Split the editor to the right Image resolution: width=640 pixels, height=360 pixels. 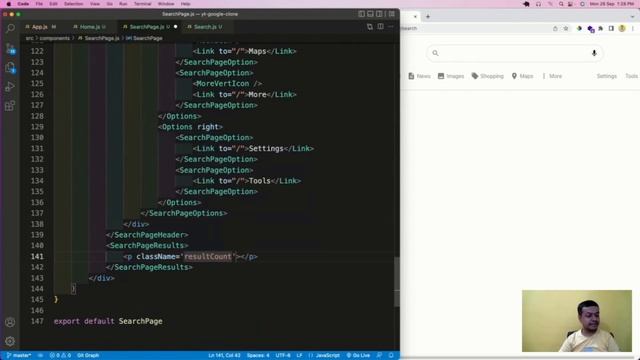380,27
